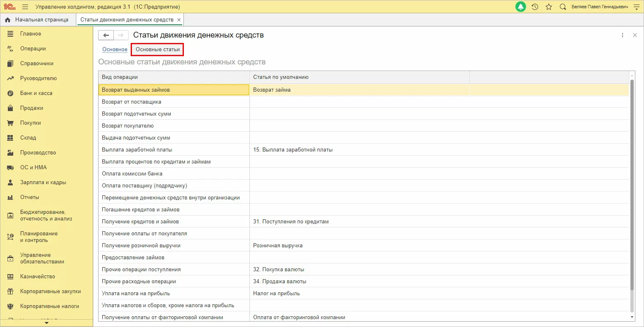Viewport: 644px width, 327px height.
Task: Click the 31. Поступления по кредитам cell
Action: click(360, 222)
